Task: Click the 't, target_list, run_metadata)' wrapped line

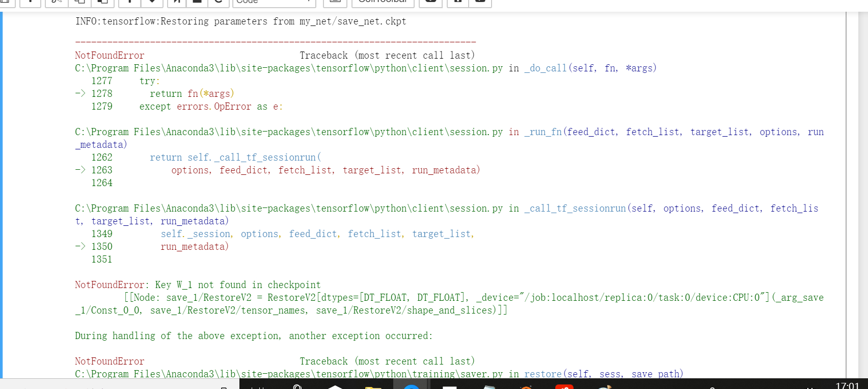Action: coord(152,221)
